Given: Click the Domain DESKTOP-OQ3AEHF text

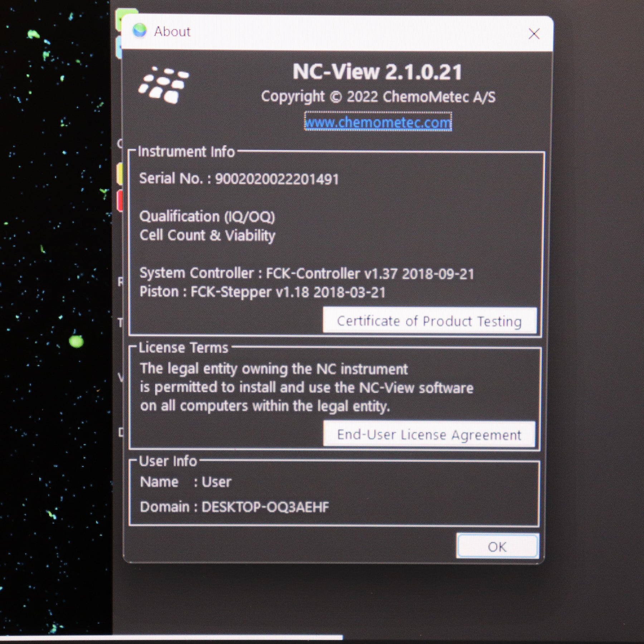Looking at the screenshot, I should pos(234,507).
